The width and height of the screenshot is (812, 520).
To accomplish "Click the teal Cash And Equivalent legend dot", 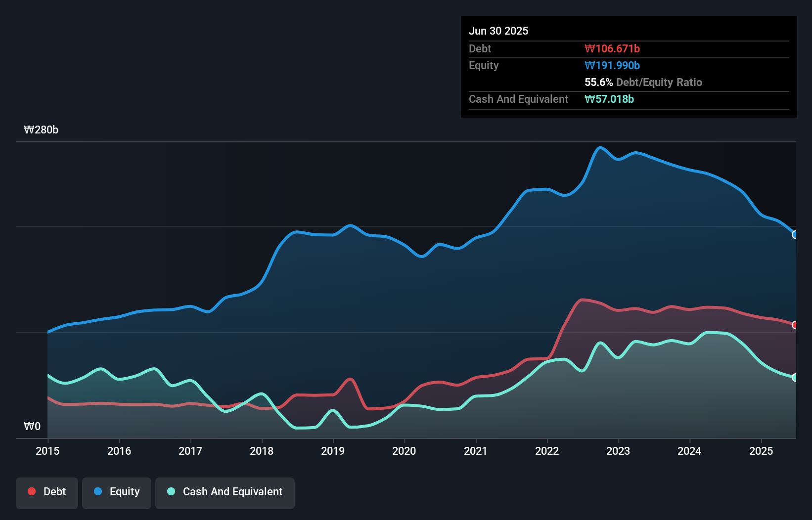I will pos(170,491).
